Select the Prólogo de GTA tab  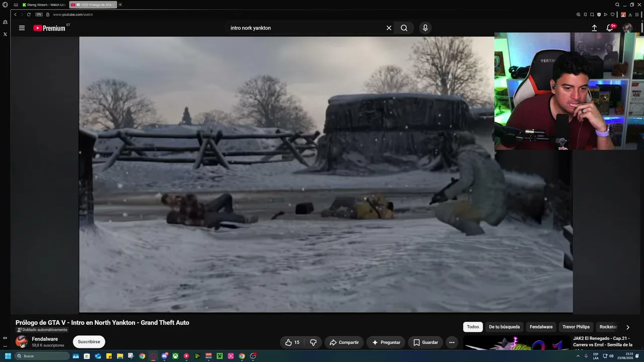point(93,5)
